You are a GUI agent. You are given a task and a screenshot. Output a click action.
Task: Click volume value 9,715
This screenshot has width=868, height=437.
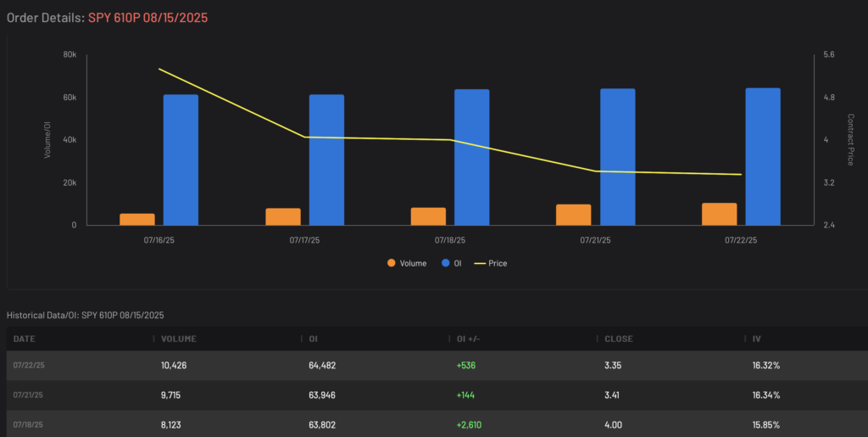point(170,395)
